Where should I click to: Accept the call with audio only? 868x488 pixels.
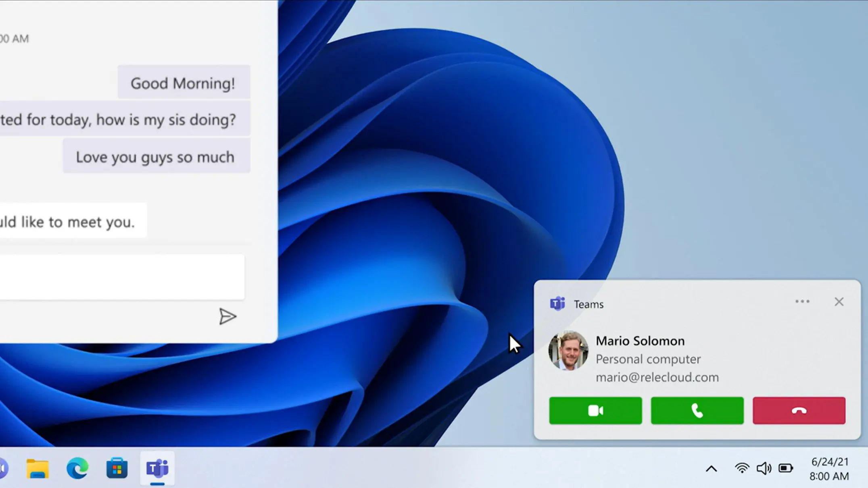697,411
